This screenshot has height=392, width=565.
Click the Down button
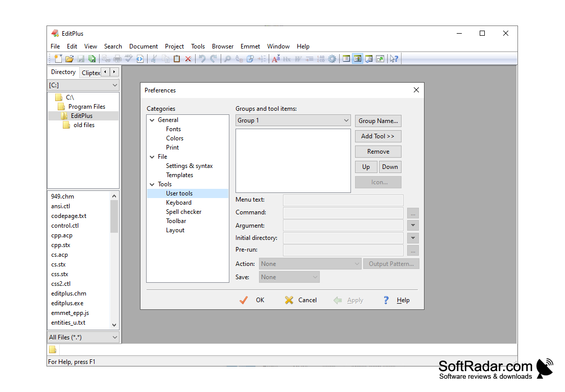(x=390, y=167)
